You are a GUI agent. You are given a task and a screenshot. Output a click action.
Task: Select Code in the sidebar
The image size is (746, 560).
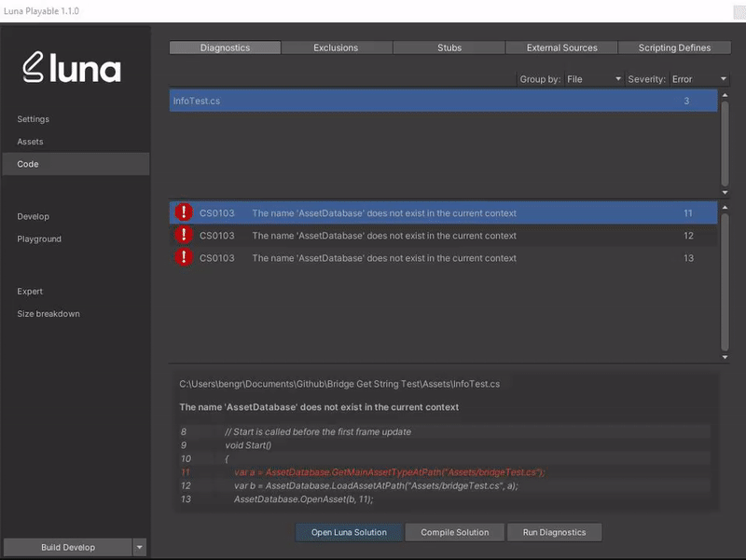76,164
